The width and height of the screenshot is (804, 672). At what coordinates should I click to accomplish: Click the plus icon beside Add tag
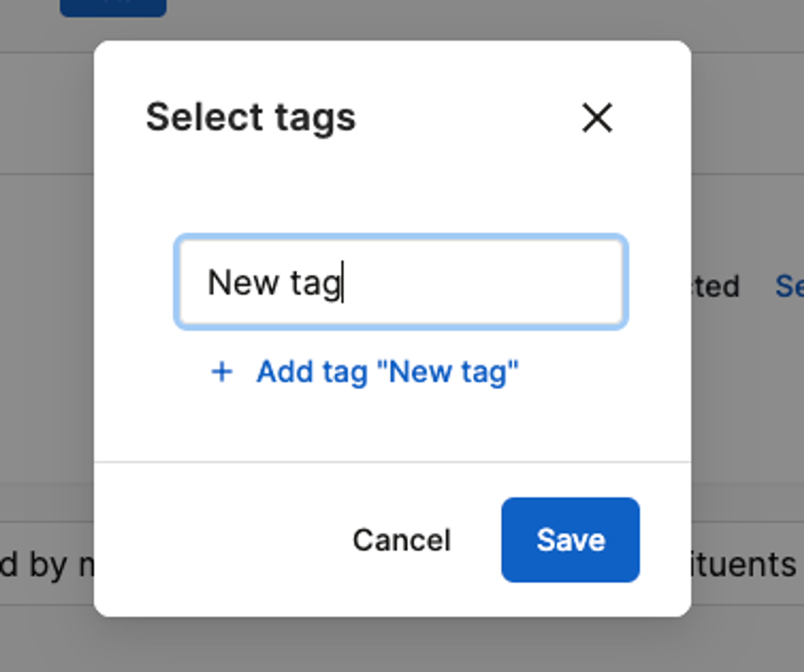click(x=222, y=372)
